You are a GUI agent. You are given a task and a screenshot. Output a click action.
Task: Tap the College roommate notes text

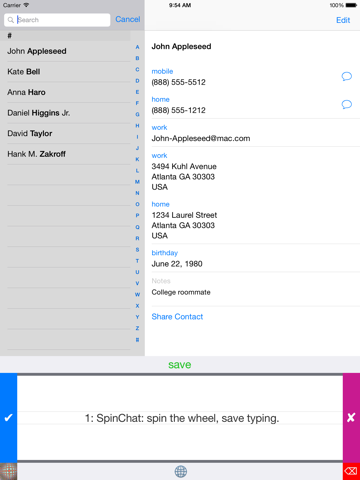(181, 292)
